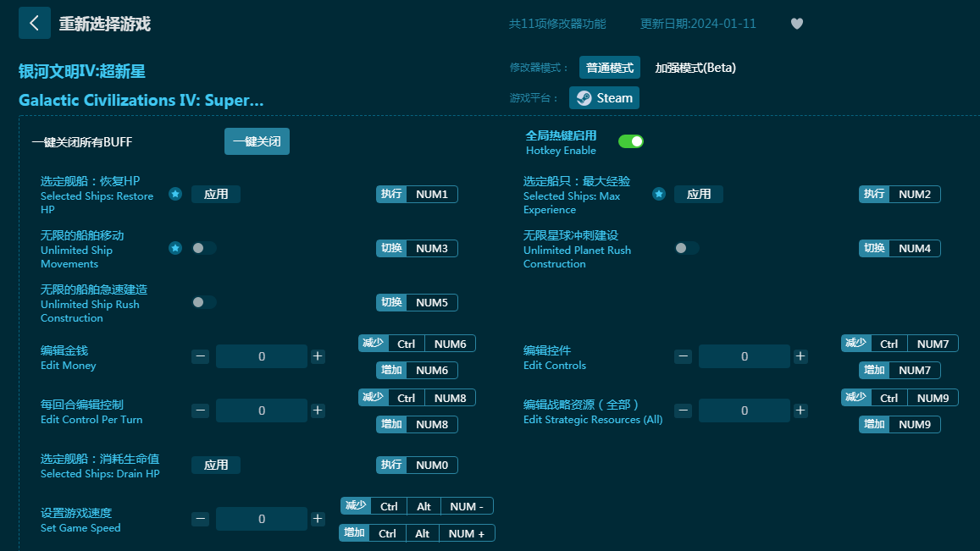980x551 pixels.
Task: Select 普通模式 normal mode tab
Action: [x=609, y=68]
